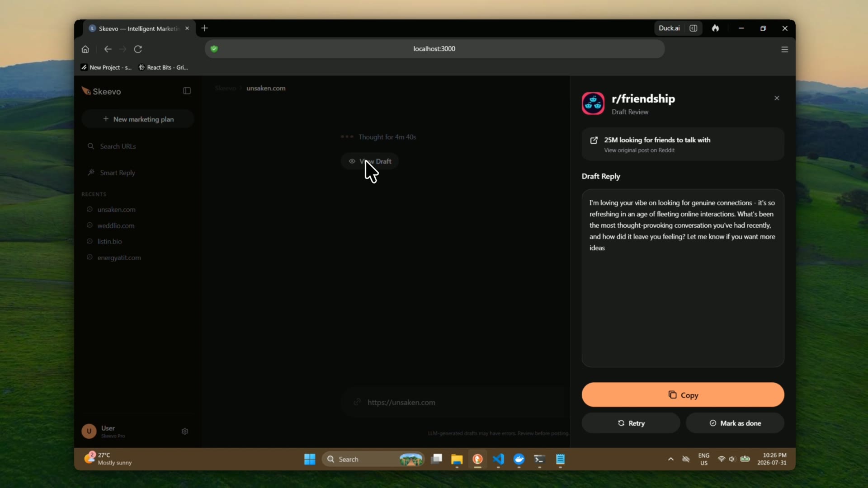Open unsaken.com in Recents list
Image resolution: width=868 pixels, height=488 pixels.
coord(116,210)
